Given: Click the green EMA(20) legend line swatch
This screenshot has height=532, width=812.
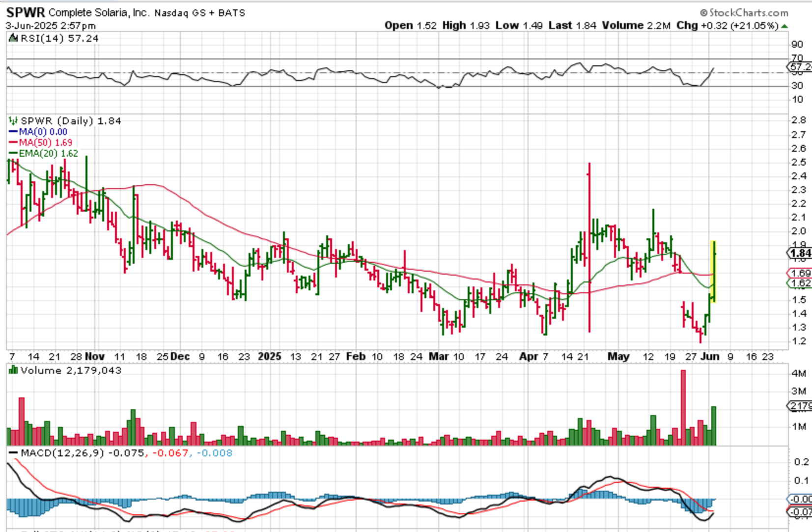Looking at the screenshot, I should click(13, 153).
